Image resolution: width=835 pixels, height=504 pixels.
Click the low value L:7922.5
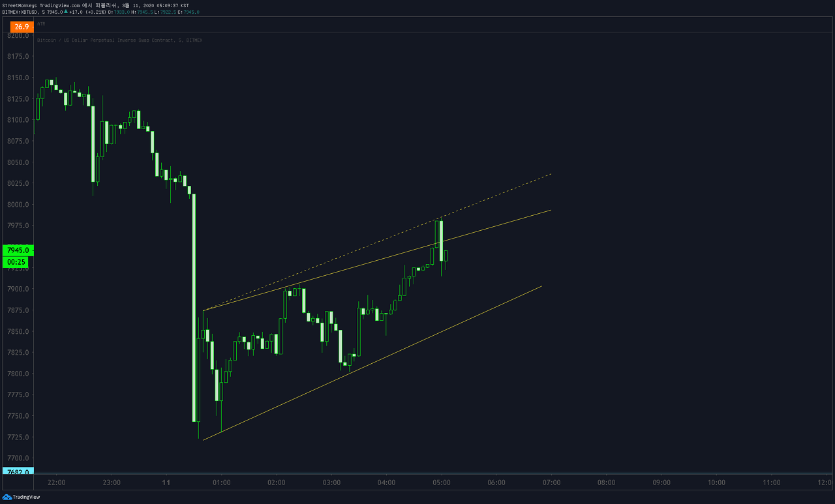(165, 12)
